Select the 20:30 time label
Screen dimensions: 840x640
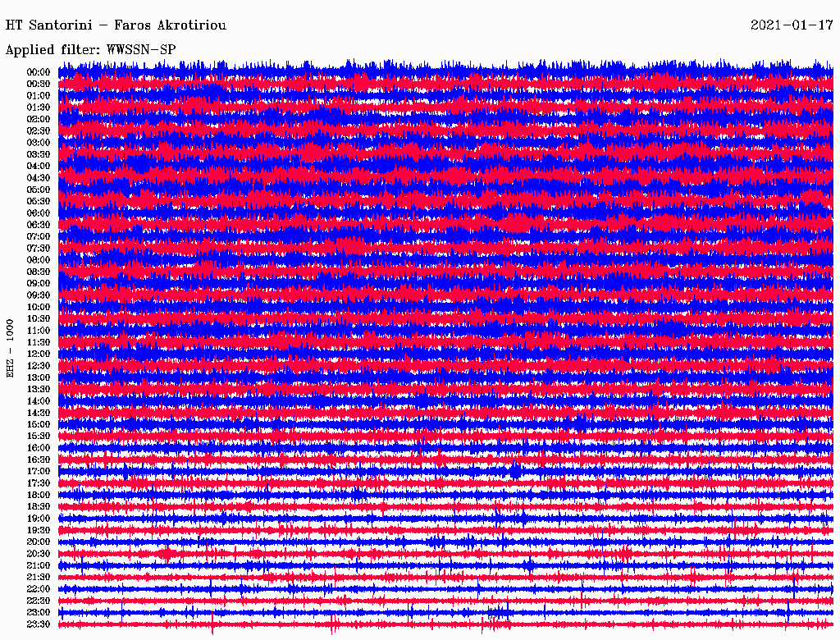39,554
